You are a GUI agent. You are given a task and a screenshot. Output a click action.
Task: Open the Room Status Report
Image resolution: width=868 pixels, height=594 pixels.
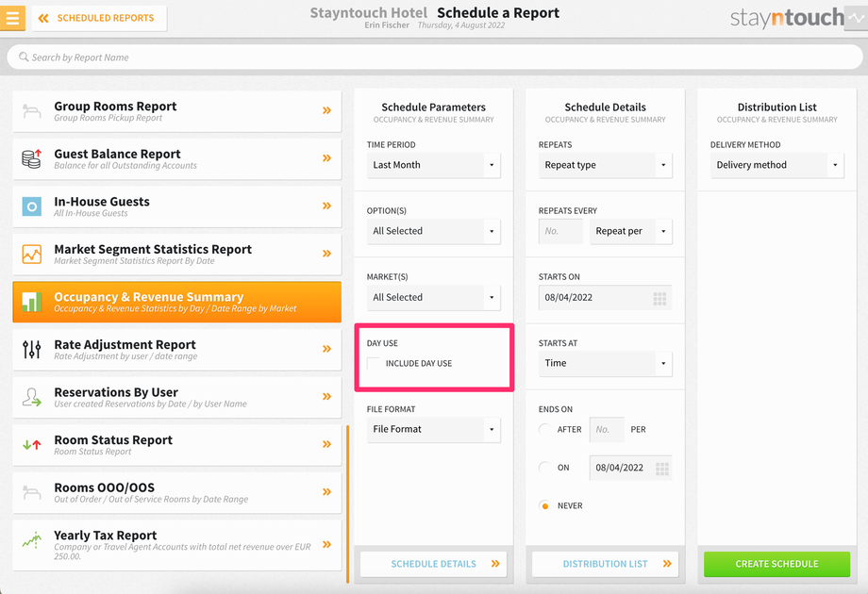tap(176, 445)
